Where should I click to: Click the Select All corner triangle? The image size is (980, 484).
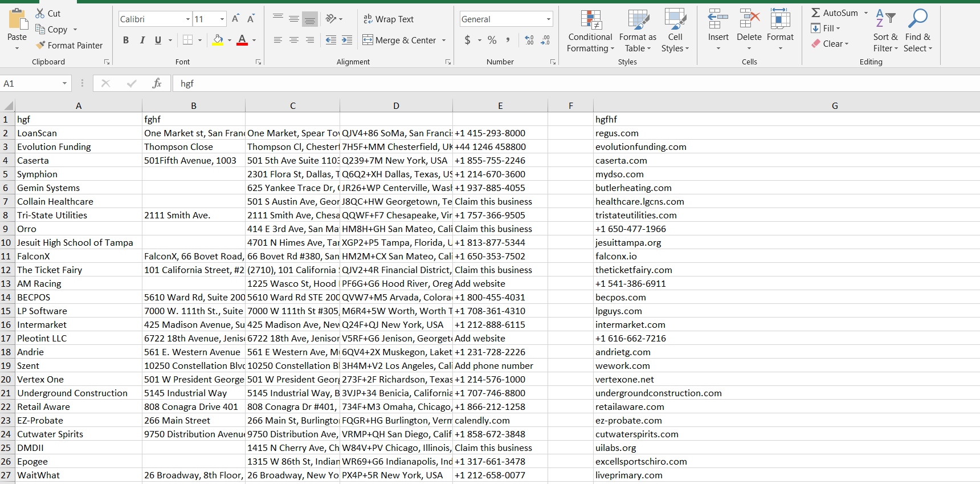8,105
